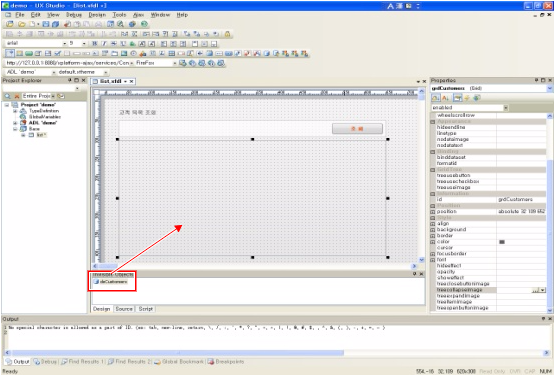Click the globe icon in Properties toolbar
The height and width of the screenshot is (376, 555).
coord(477,98)
